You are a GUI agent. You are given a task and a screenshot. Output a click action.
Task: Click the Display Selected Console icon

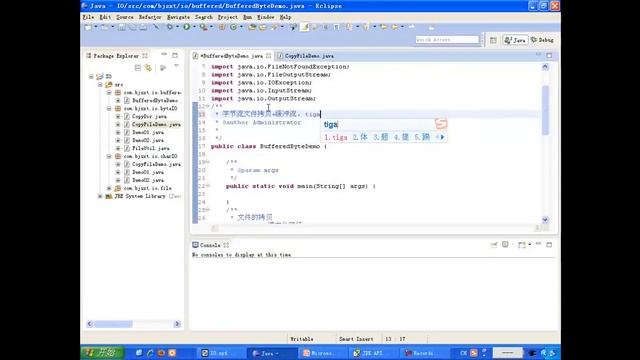point(505,244)
